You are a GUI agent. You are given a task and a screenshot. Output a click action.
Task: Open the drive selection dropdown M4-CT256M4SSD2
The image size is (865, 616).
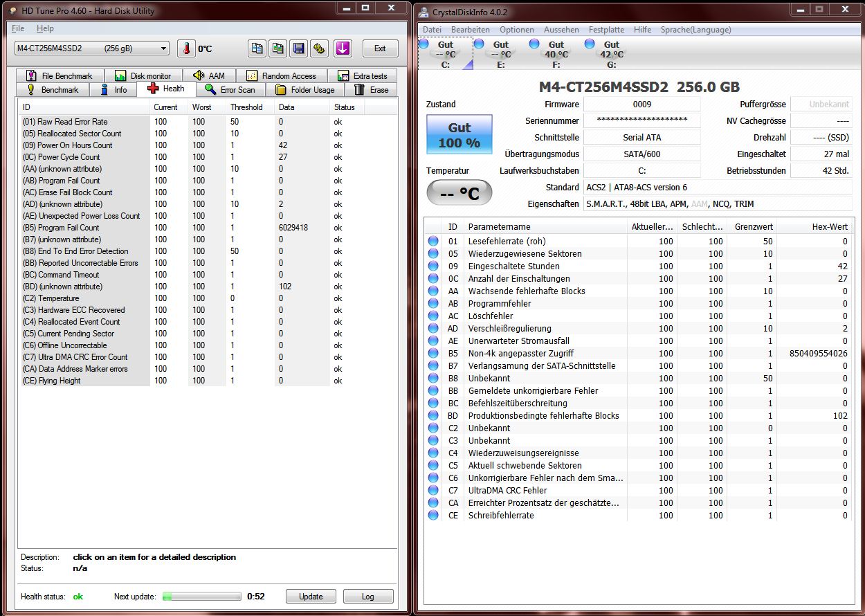(x=91, y=48)
